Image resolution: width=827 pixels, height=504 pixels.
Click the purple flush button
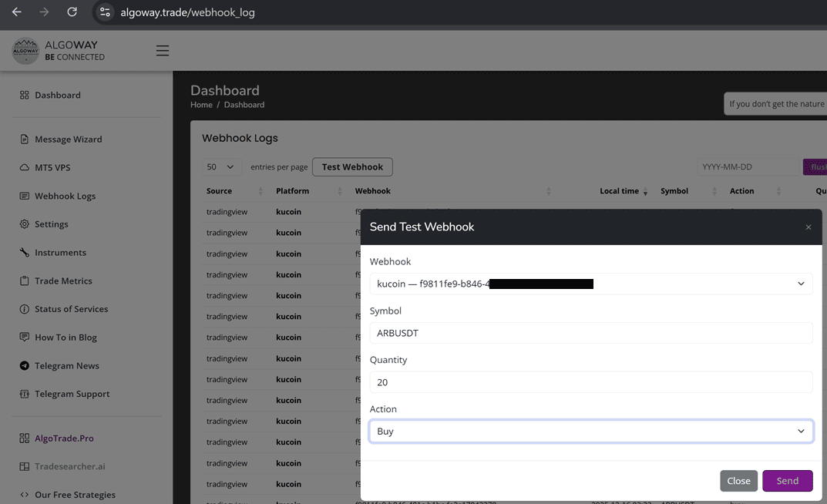coord(815,166)
